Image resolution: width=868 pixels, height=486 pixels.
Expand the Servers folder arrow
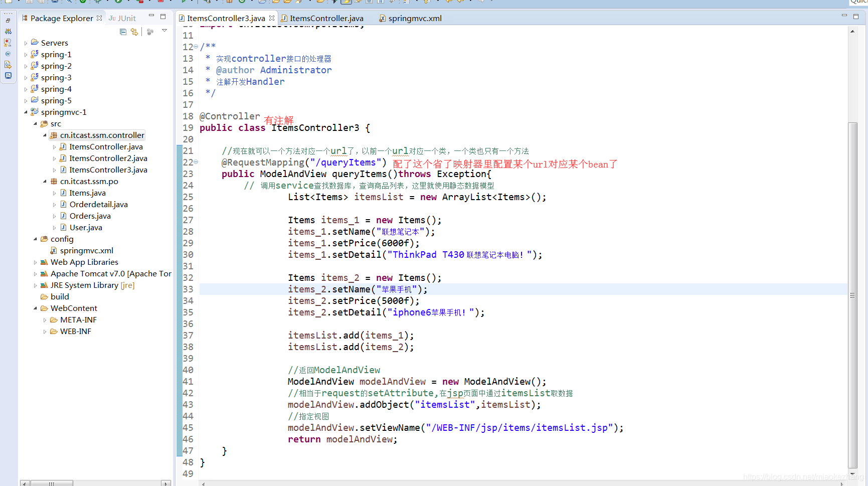(26, 43)
